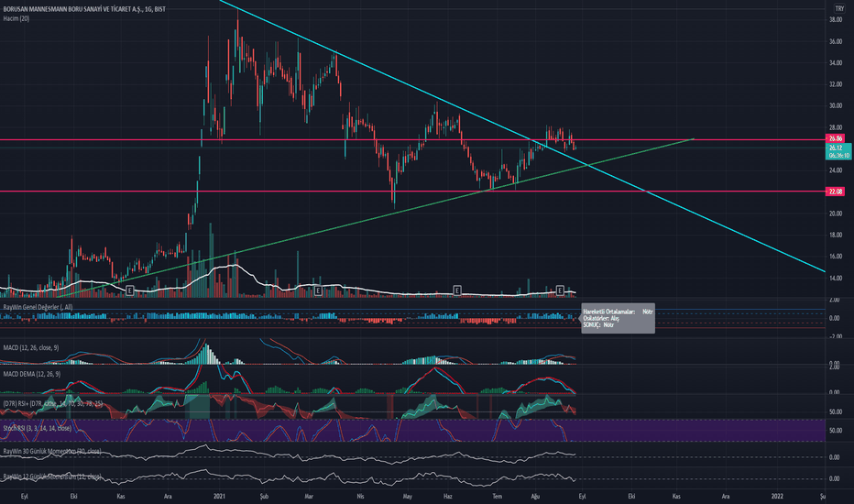Select the MACD (12, 26, close, 9) label
This screenshot has height=504, width=854.
[x=31, y=347]
